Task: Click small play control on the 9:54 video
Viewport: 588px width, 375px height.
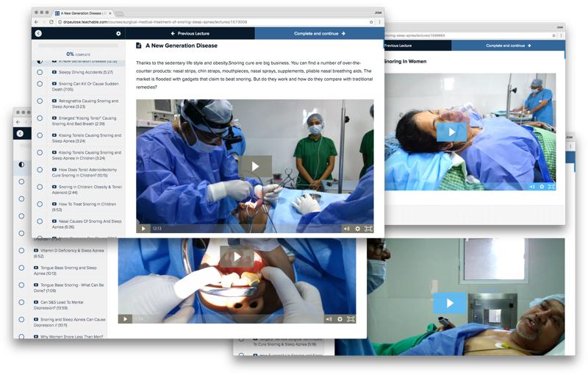Action: click(x=125, y=319)
